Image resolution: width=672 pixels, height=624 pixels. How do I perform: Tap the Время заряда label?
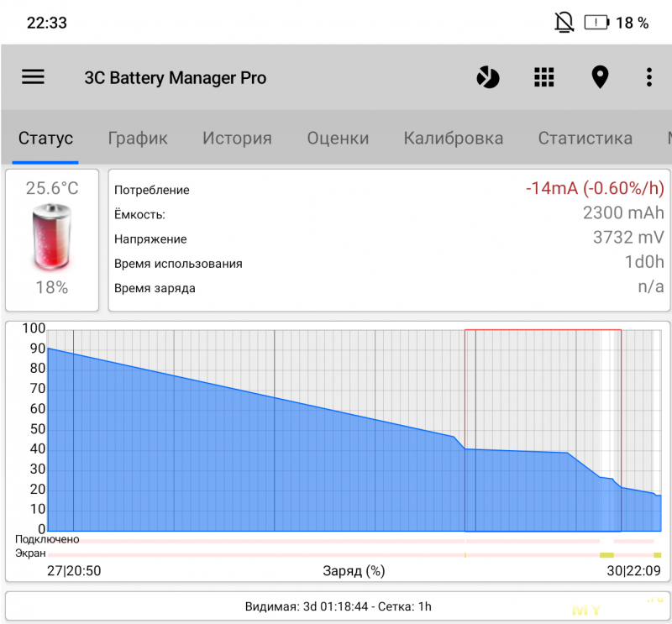(x=155, y=288)
